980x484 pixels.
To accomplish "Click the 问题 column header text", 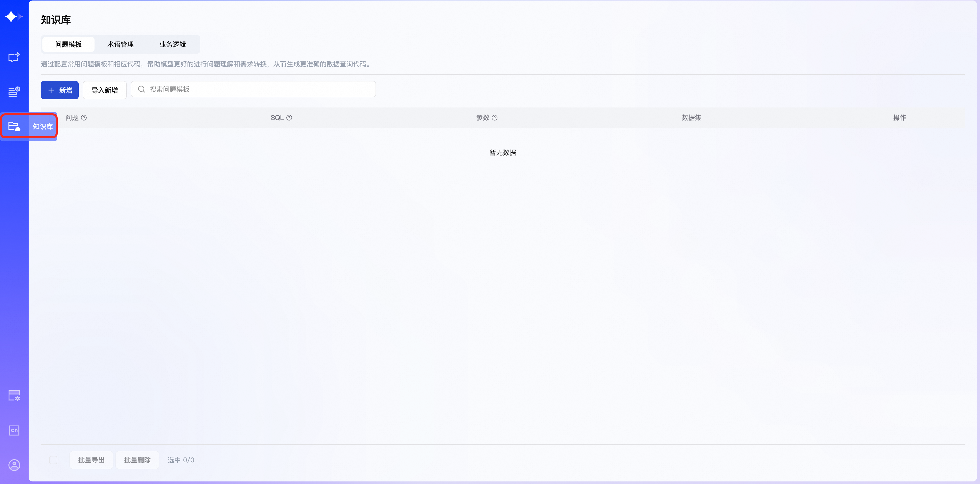I will 72,118.
